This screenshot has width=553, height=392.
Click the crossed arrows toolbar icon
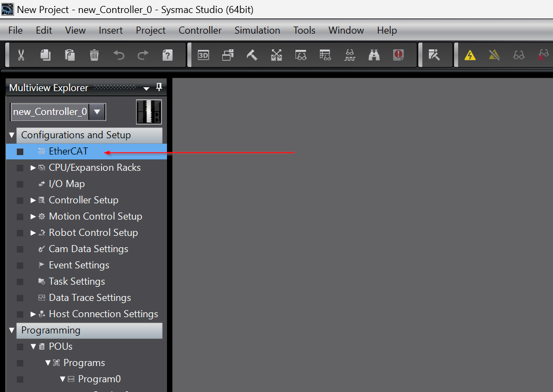(x=276, y=55)
